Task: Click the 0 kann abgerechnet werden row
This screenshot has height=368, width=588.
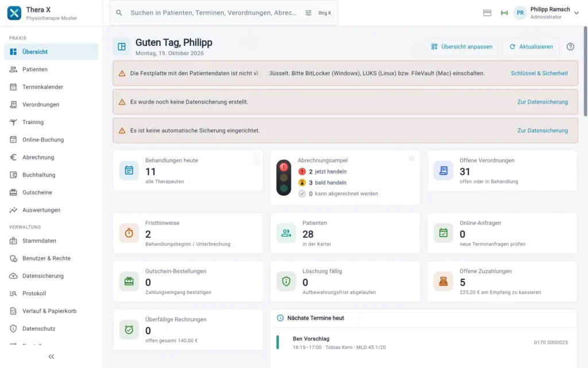Action: click(338, 194)
